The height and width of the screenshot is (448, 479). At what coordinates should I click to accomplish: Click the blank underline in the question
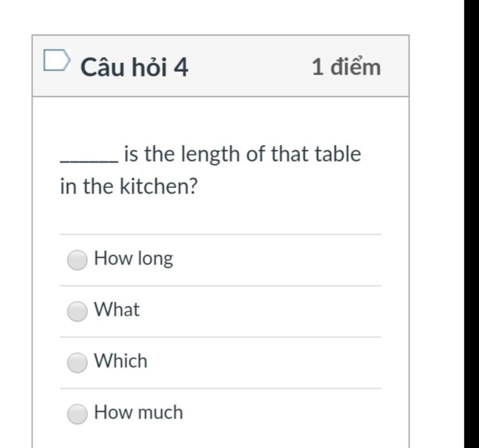pyautogui.click(x=89, y=160)
